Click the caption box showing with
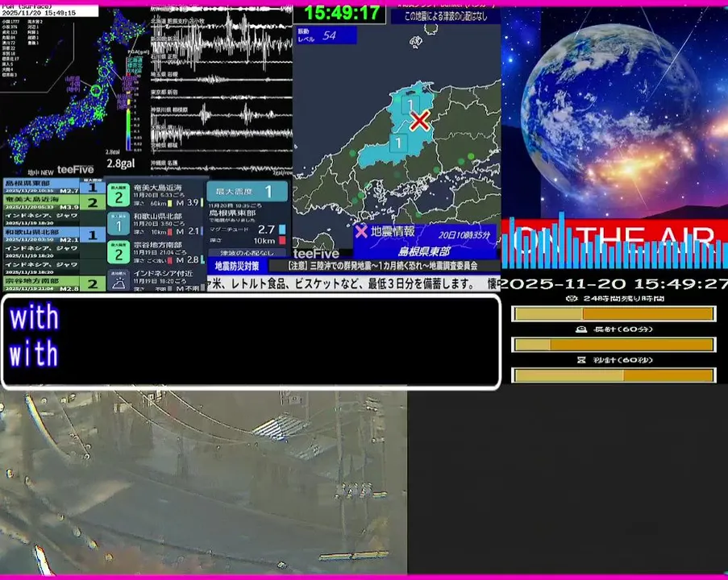Screen dimensions: 728x580 (x=251, y=341)
